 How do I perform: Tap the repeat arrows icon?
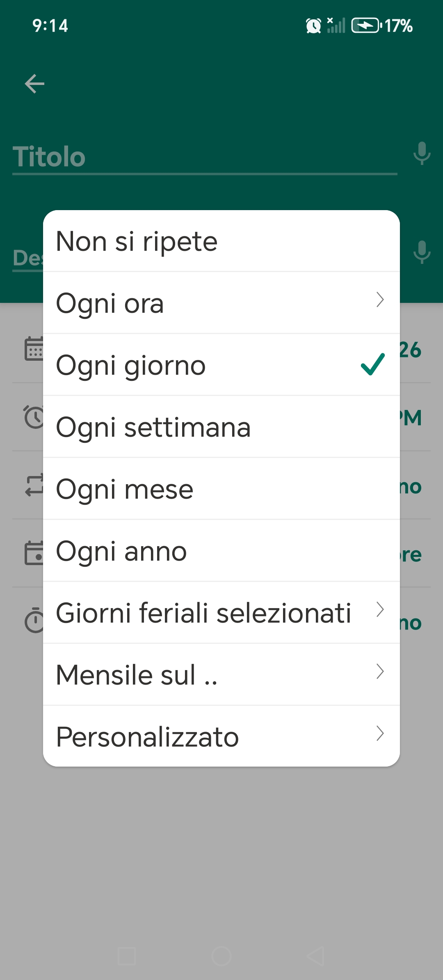tap(34, 485)
